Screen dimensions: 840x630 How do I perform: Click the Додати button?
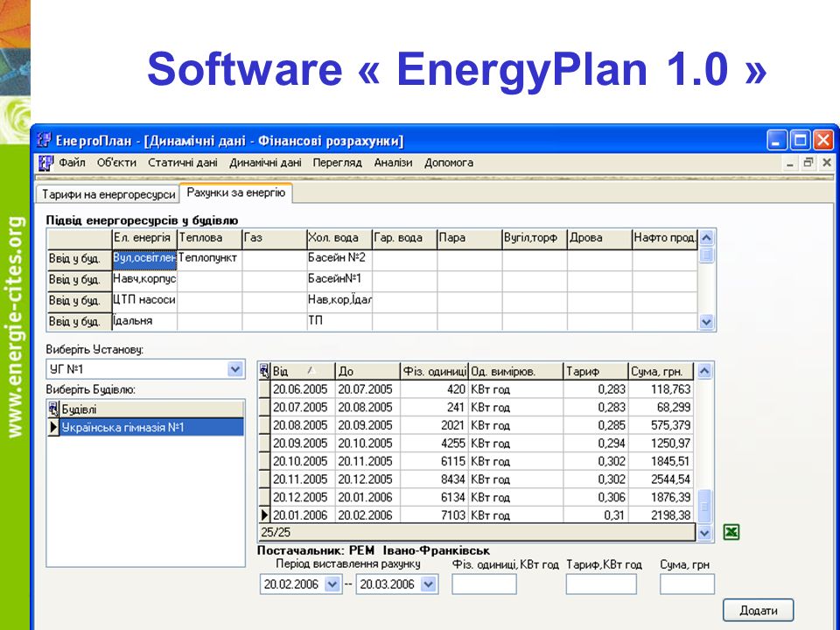758,610
